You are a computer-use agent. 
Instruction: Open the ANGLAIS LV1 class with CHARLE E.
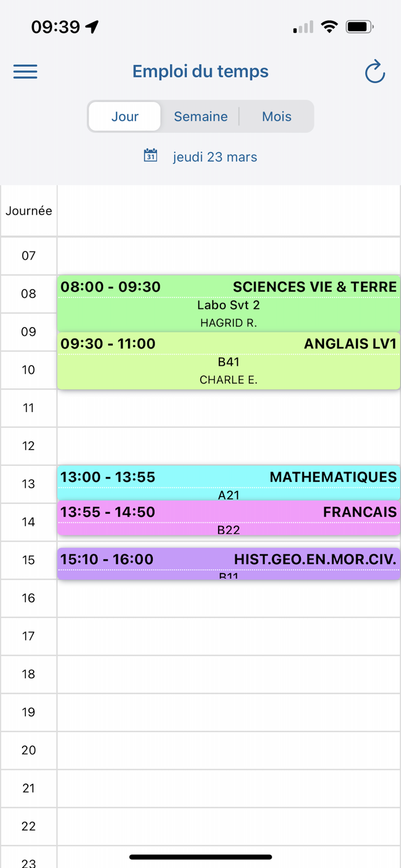pyautogui.click(x=228, y=361)
